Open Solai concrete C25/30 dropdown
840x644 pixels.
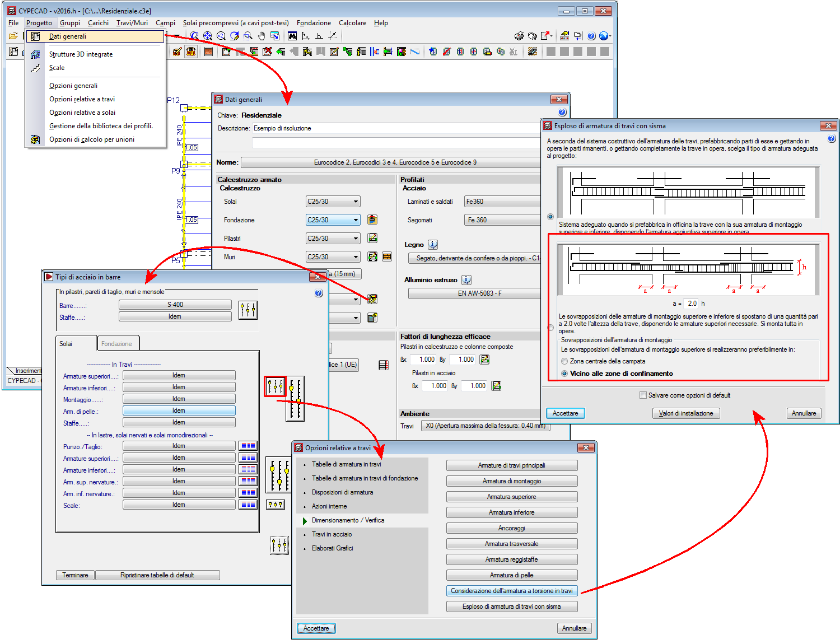click(333, 202)
